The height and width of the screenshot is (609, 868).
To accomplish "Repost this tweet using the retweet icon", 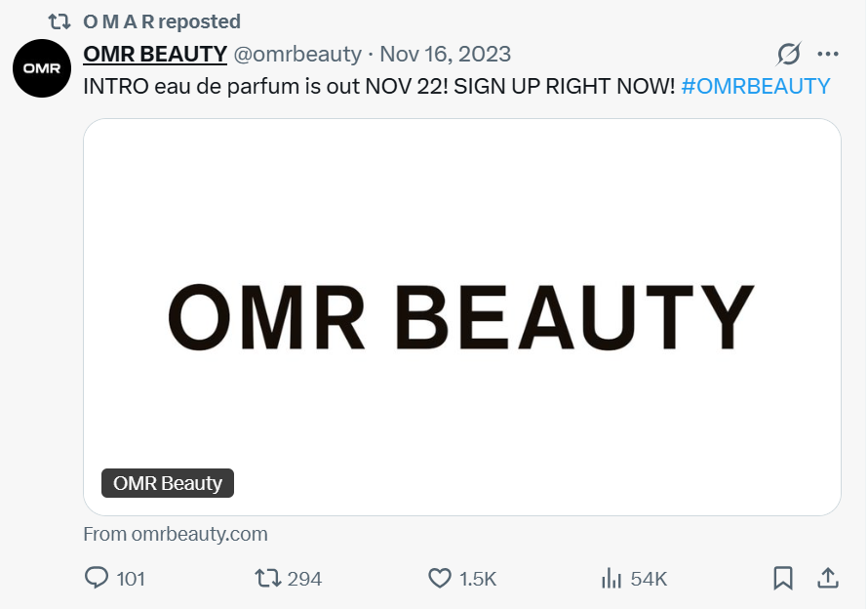I will [266, 578].
